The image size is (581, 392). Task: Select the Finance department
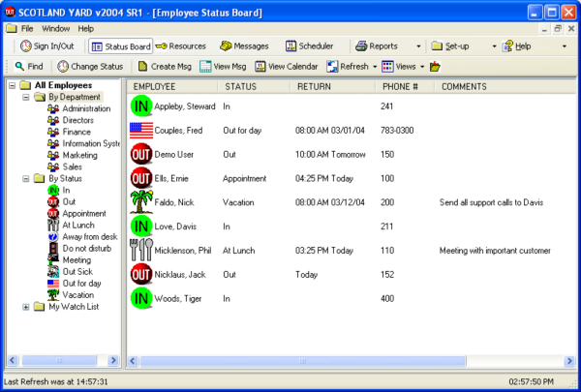[76, 132]
